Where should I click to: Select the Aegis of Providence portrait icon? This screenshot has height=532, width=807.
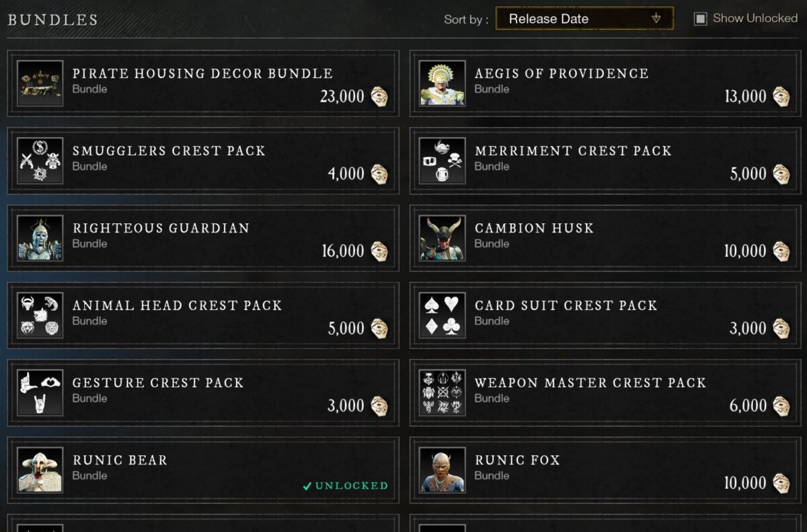[x=442, y=82]
